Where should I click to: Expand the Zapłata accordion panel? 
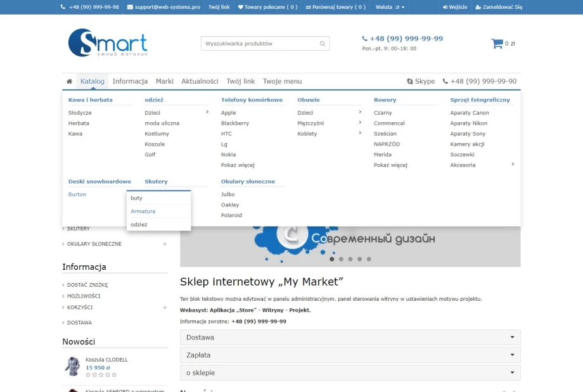350,355
